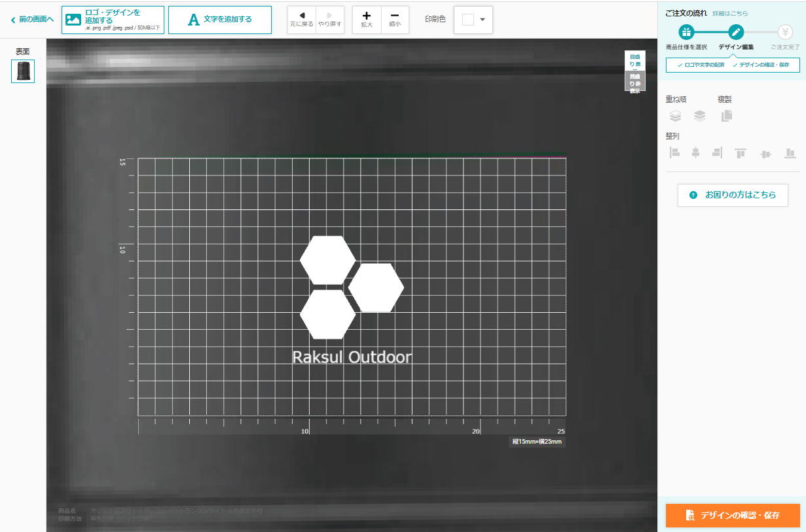Viewport: 806px width, 532px height.
Task: Click the 複製 duplicate icon
Action: (727, 116)
